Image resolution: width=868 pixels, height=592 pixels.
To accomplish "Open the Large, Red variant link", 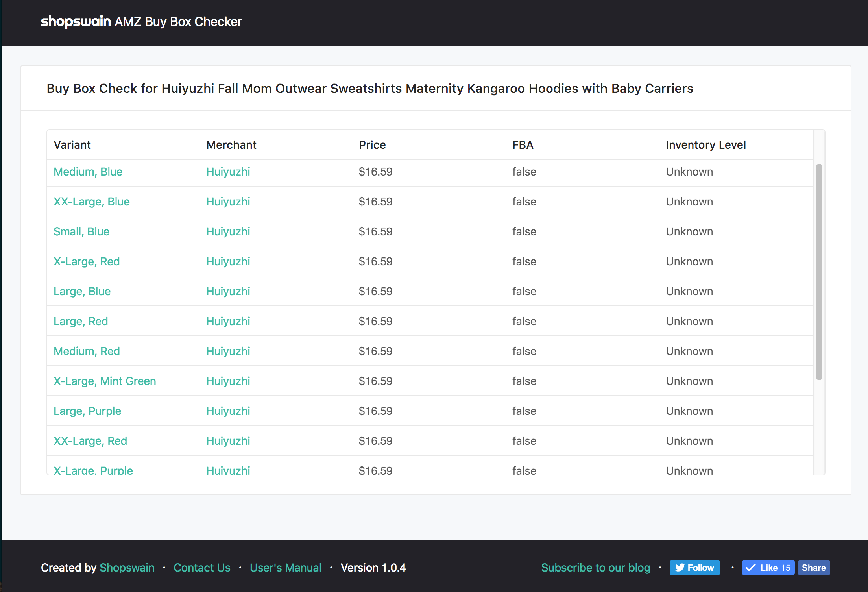I will [x=81, y=321].
